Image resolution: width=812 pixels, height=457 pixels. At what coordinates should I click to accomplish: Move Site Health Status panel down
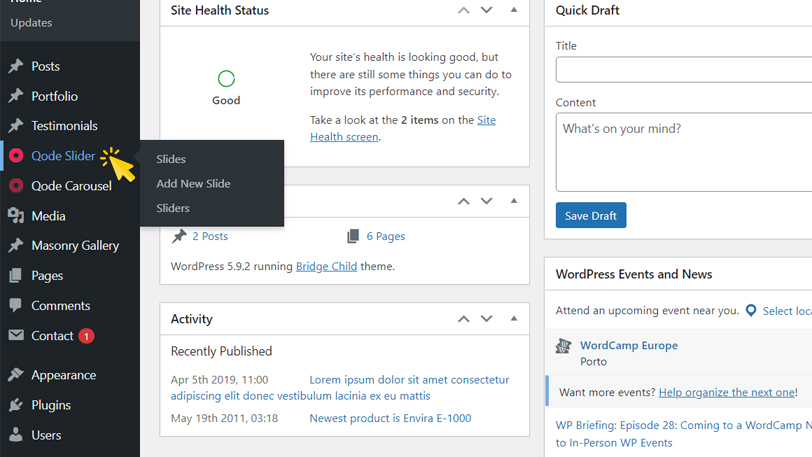point(487,10)
